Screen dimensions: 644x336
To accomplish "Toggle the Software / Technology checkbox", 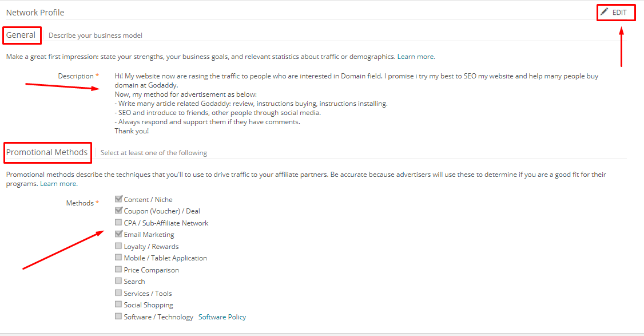I will point(118,317).
